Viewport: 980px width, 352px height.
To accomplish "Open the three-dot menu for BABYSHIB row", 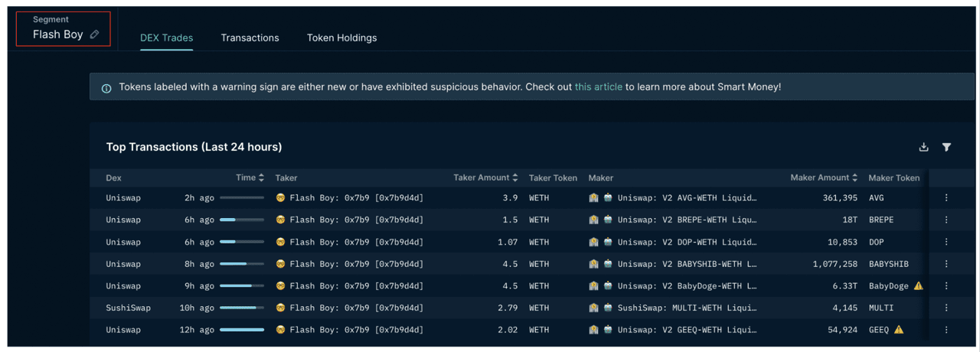I will tap(946, 264).
